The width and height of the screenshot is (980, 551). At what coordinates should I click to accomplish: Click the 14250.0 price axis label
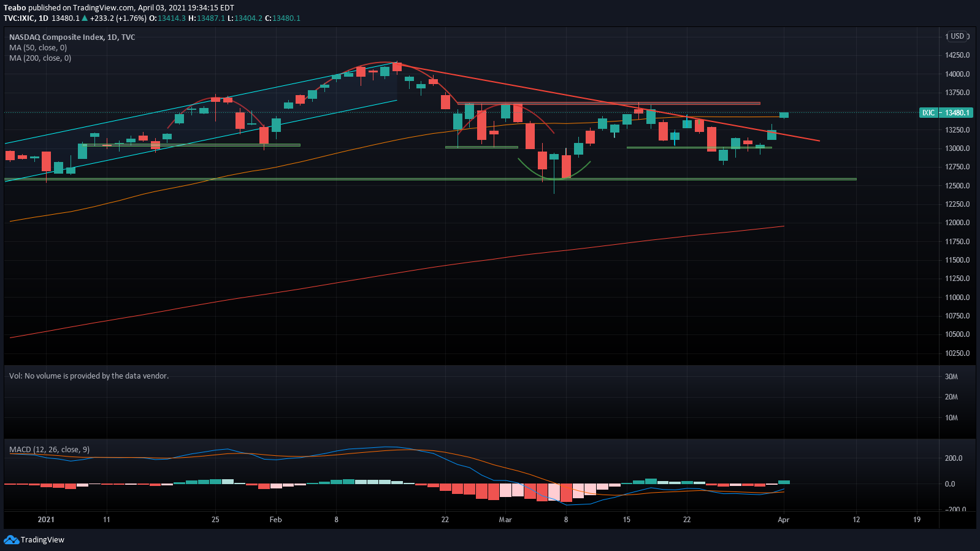(x=957, y=55)
